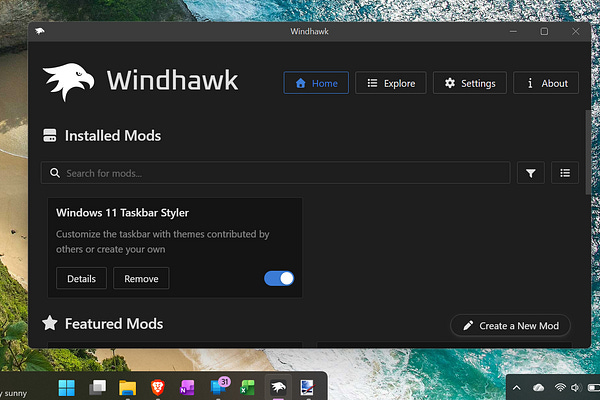The image size is (600, 400).
Task: Open the mods filter funnel dropdown
Action: 531,173
